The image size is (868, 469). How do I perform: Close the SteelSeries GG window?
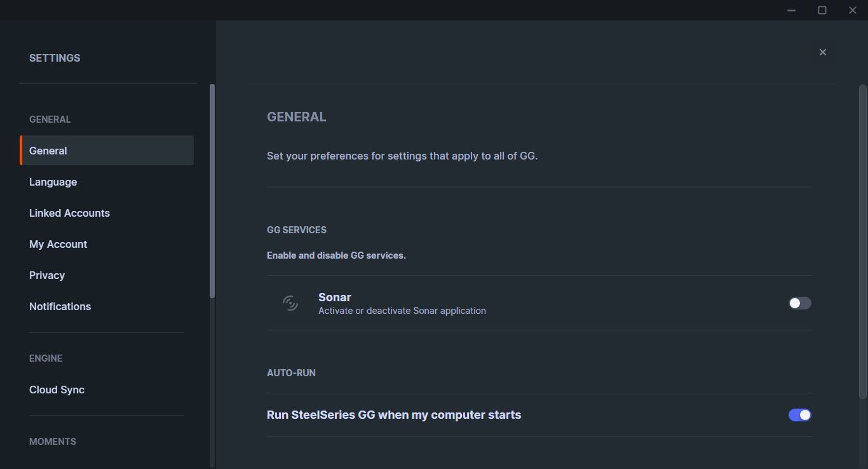(853, 10)
